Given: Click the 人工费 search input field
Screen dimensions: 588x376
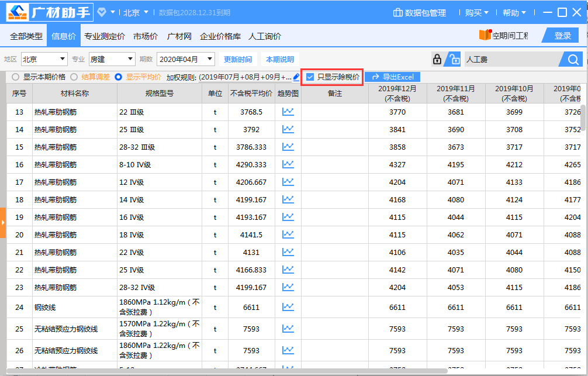Looking at the screenshot, I should click(512, 59).
